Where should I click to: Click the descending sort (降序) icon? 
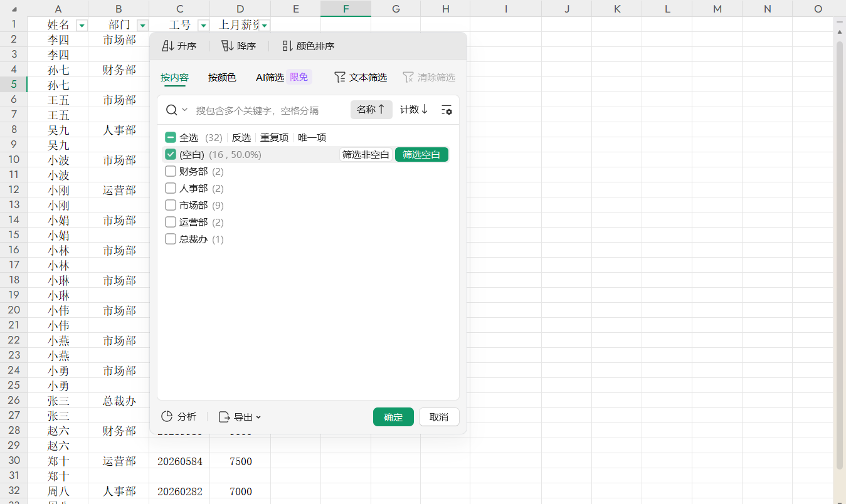pos(227,46)
